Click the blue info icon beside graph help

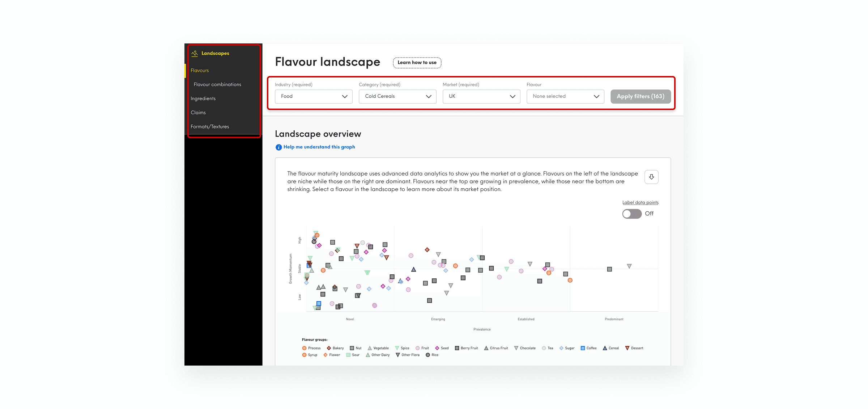pos(278,147)
